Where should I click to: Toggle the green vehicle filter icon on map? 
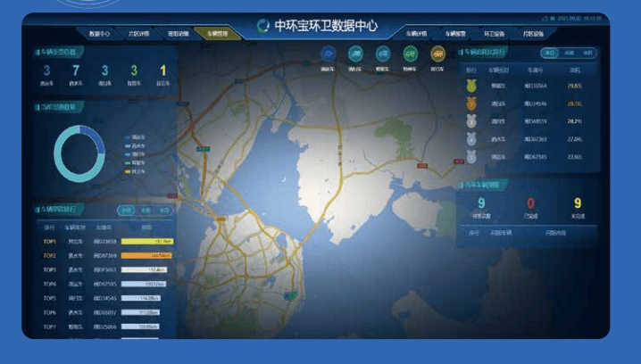click(x=410, y=54)
